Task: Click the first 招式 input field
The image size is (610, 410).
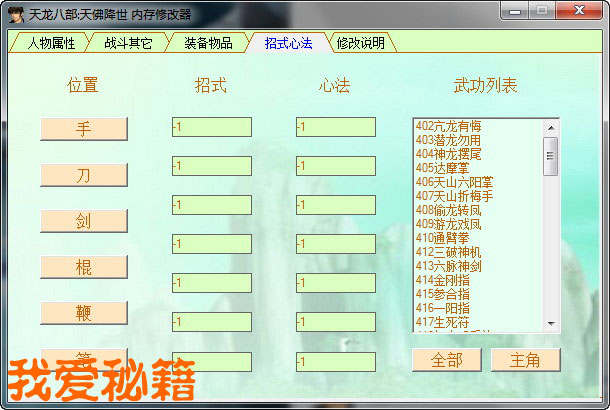Action: [x=211, y=127]
